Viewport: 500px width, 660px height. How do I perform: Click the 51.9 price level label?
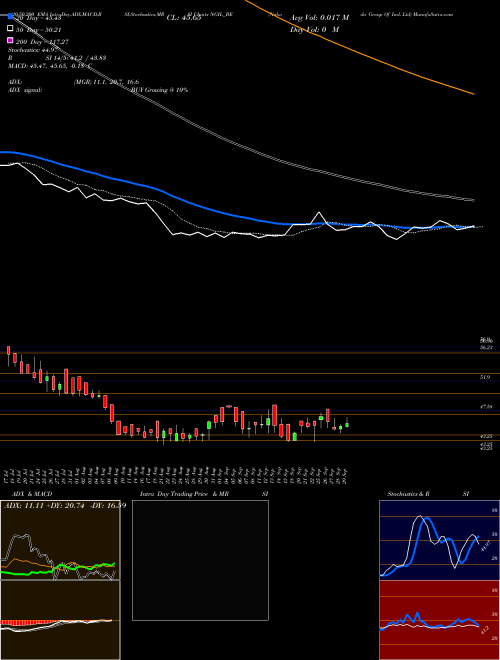point(485,378)
